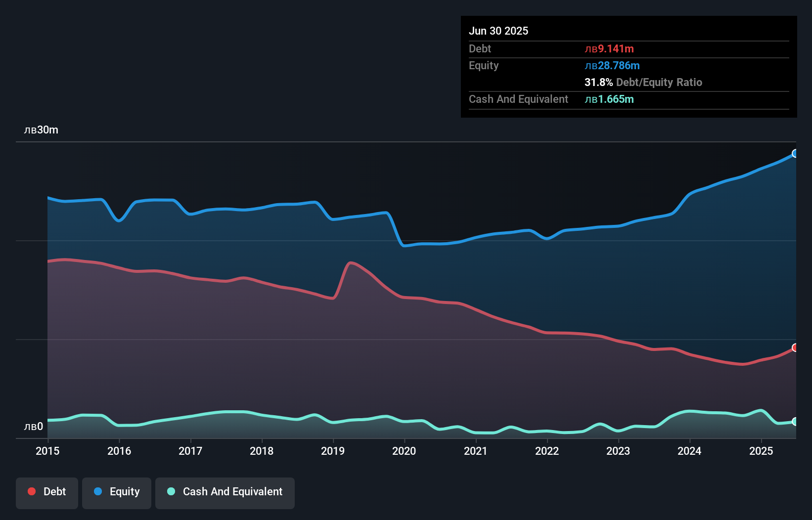The image size is (812, 520).
Task: Click the red Debt legend dot
Action: coord(31,492)
